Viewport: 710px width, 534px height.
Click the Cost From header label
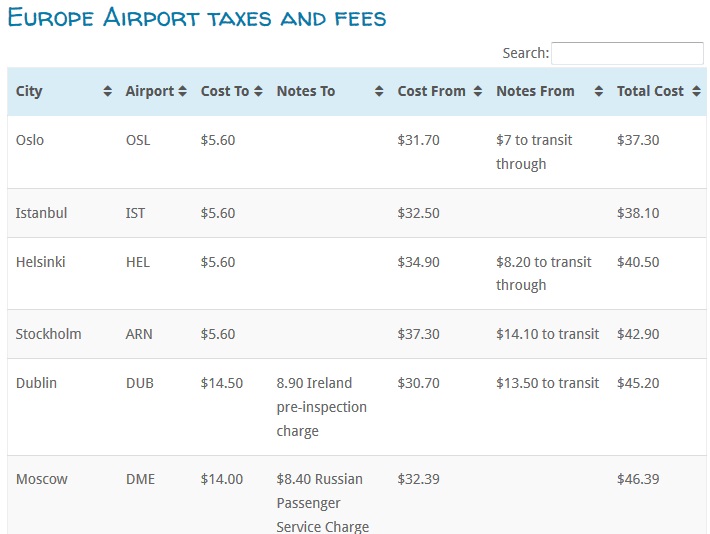pos(432,91)
